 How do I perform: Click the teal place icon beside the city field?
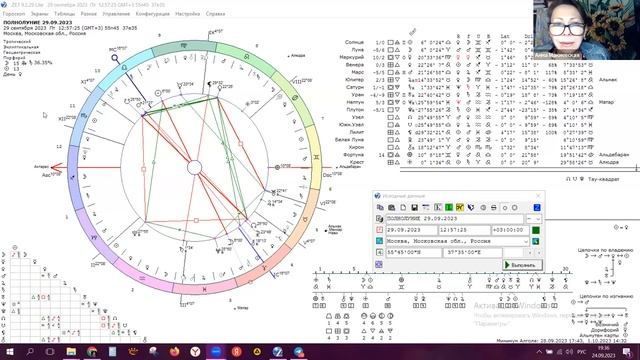(380, 241)
